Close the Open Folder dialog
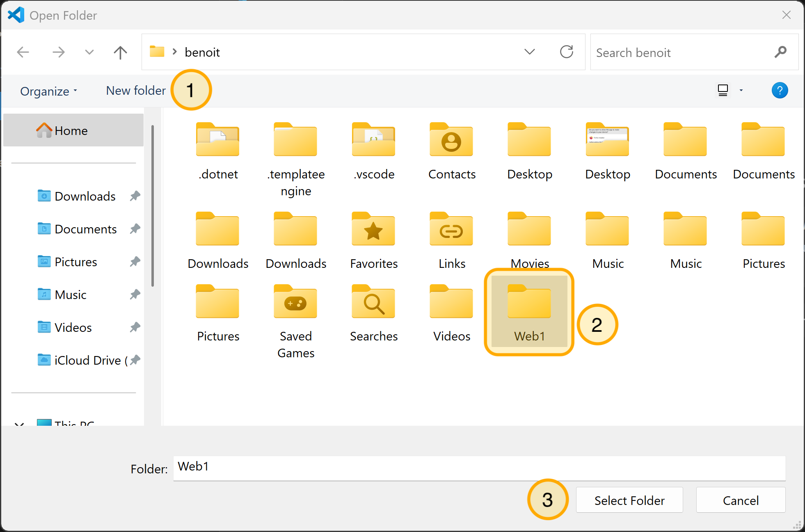The width and height of the screenshot is (805, 532). [786, 15]
